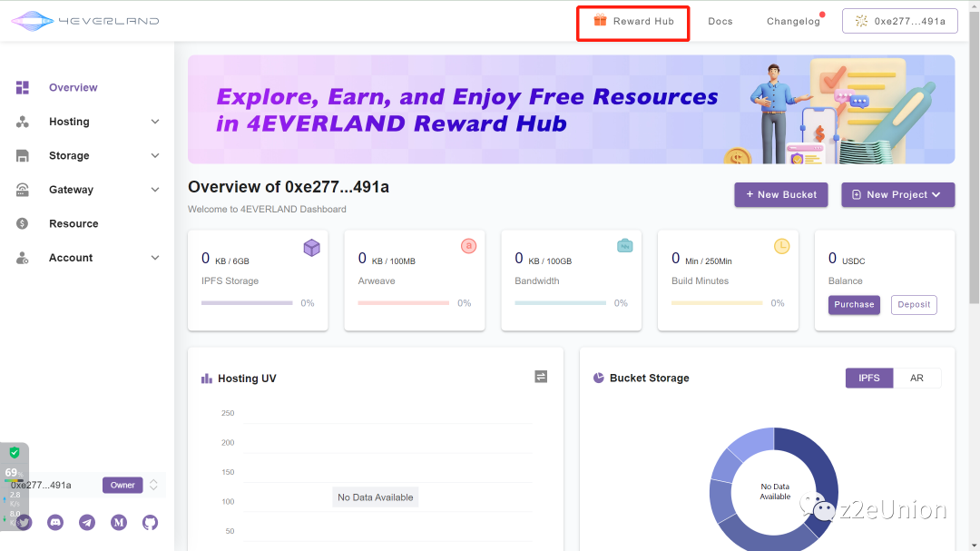Click the 'Overview of 0xe277...491a' heading

coord(289,187)
